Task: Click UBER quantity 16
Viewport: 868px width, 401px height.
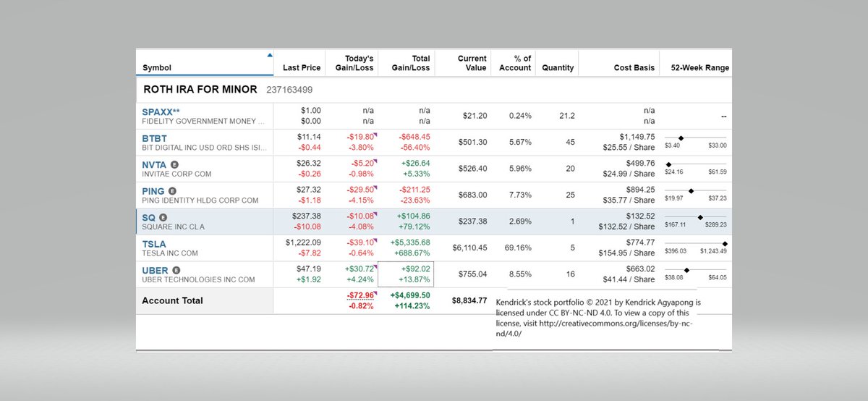Action: [x=570, y=274]
